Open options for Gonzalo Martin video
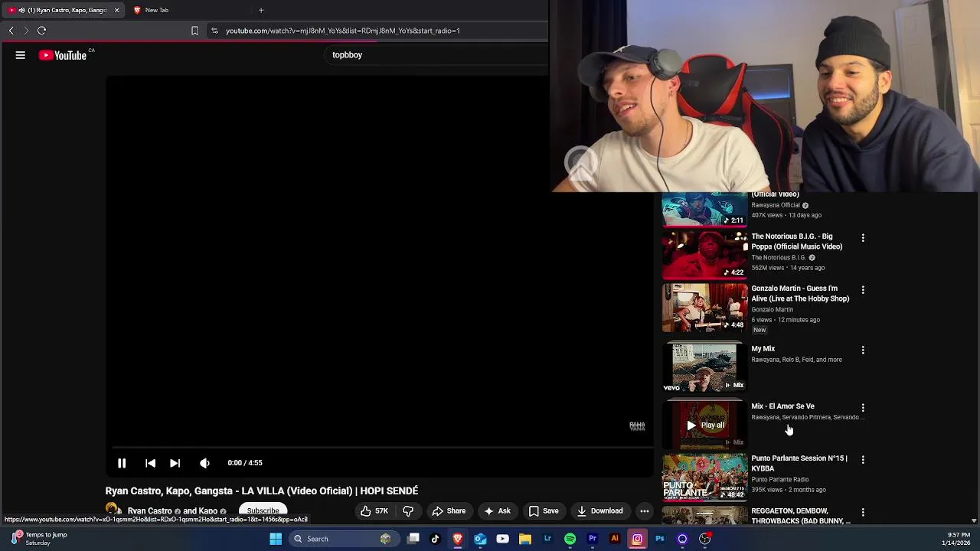This screenshot has height=551, width=980. [863, 290]
